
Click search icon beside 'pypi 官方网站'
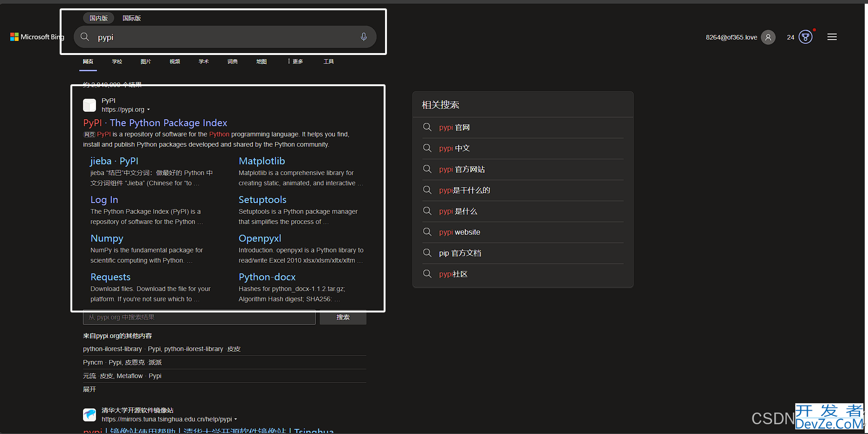(x=427, y=169)
